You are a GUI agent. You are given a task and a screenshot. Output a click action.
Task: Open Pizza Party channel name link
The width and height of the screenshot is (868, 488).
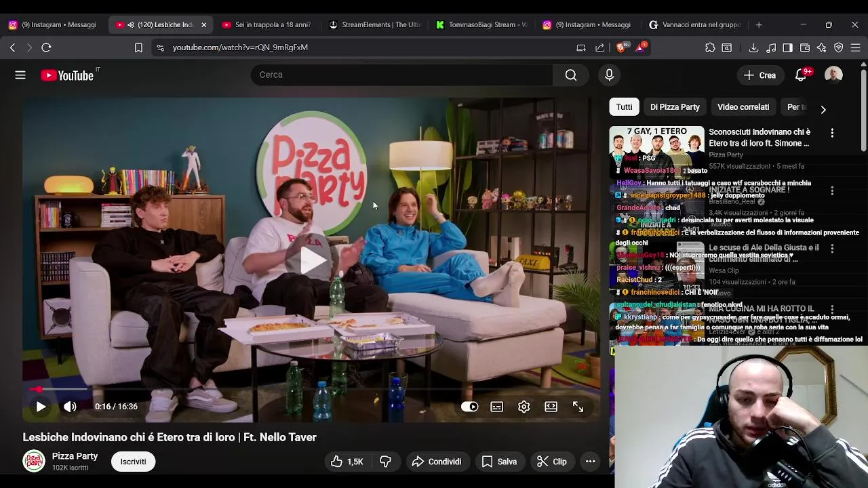click(x=75, y=456)
